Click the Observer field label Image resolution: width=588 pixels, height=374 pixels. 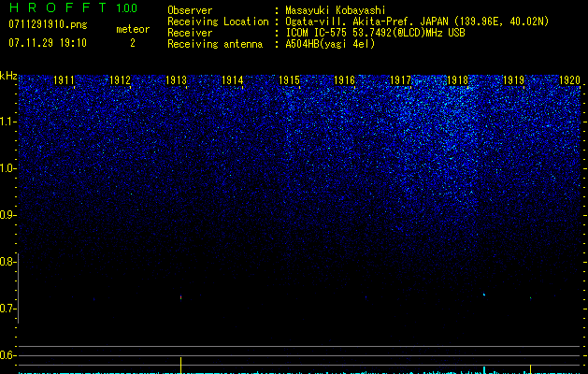(x=190, y=10)
